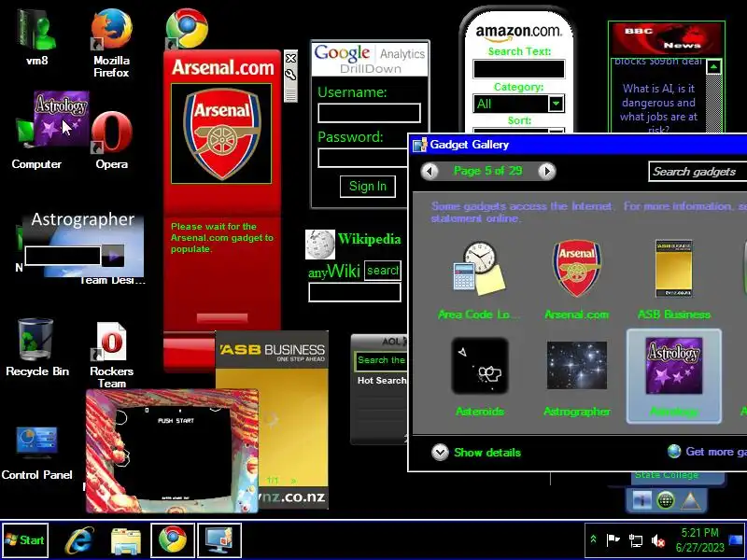
Task: Open the BBC news headline about AI
Action: point(659,109)
